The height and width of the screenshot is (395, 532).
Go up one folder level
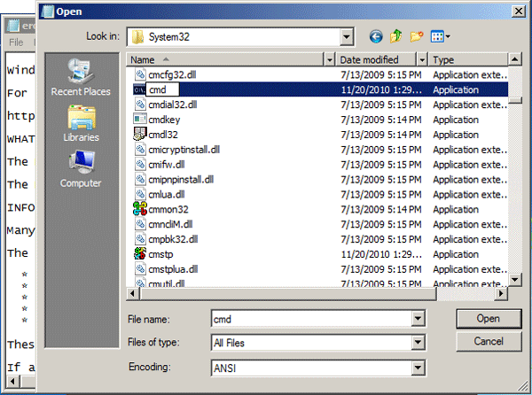395,36
